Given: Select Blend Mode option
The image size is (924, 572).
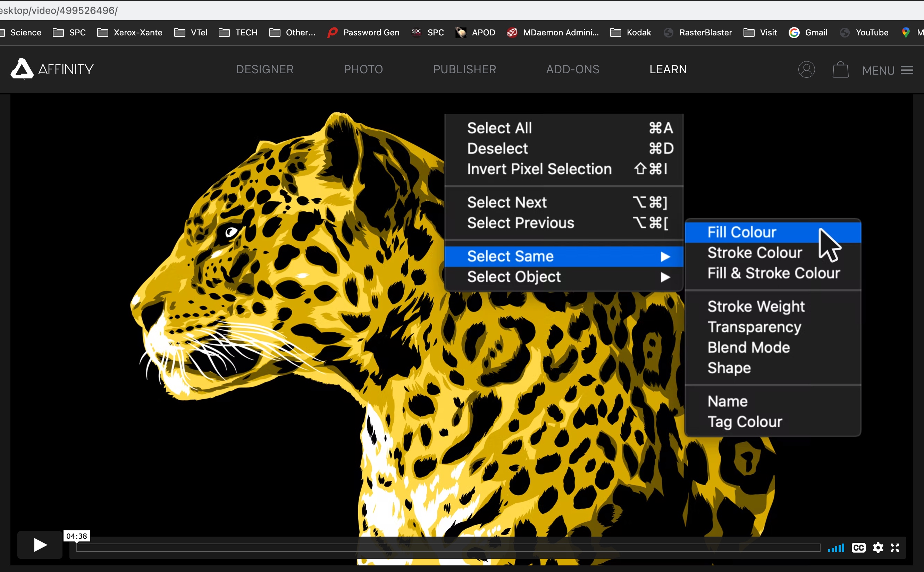Looking at the screenshot, I should pyautogui.click(x=773, y=347).
